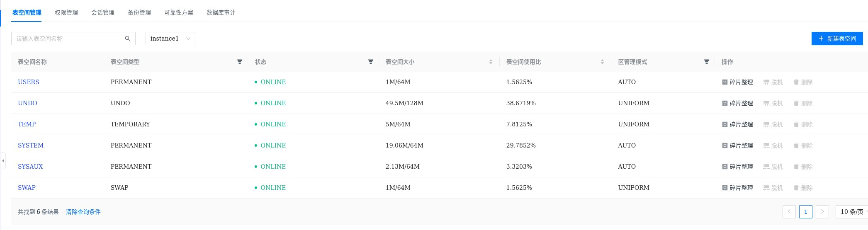Screen dimensions: 868x230
Task: Click the 5M/64M size cell
Action: (x=398, y=124)
